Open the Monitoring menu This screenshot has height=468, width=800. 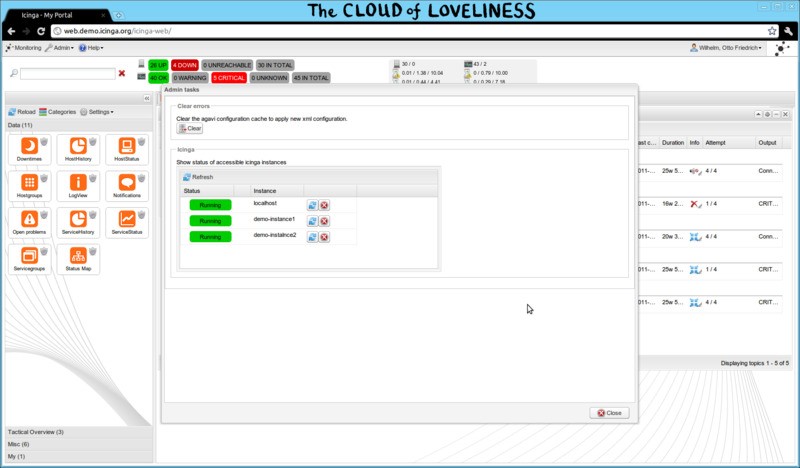(x=23, y=48)
